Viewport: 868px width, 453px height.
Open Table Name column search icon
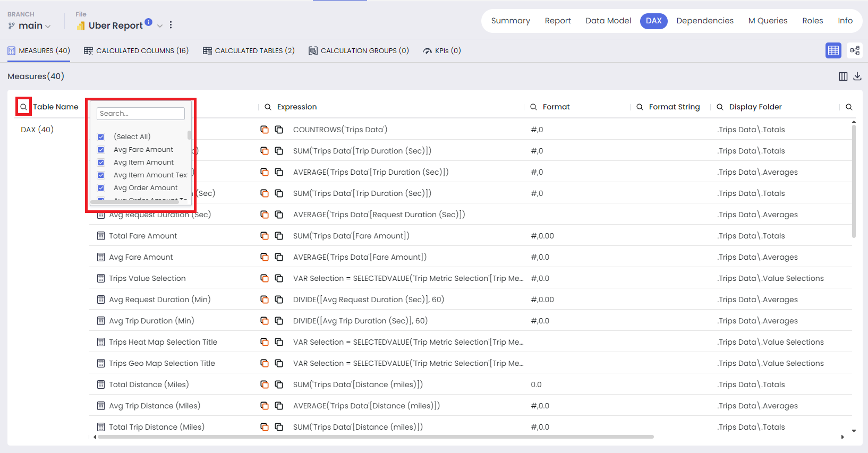tap(23, 107)
